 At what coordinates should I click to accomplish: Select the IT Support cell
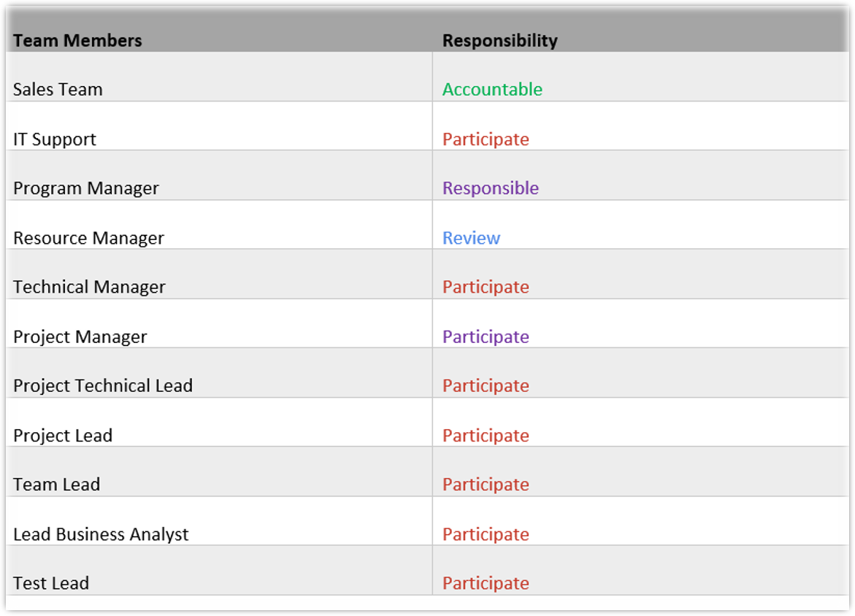pos(55,139)
